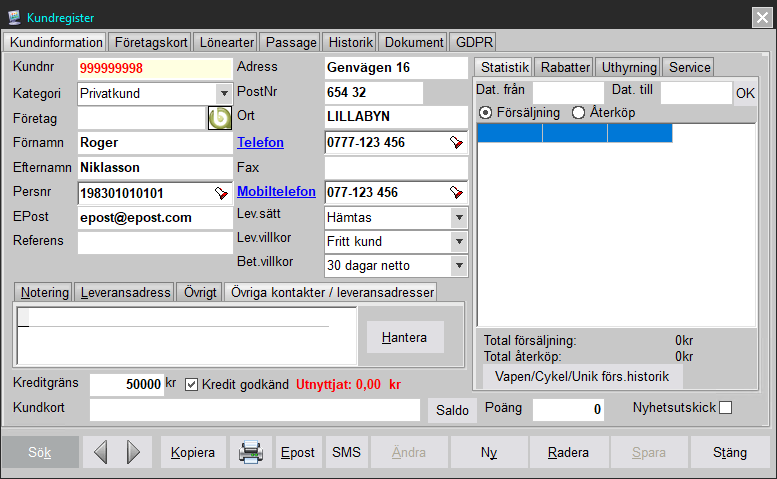Toggle the Kredit godkänd checkbox
This screenshot has height=479, width=777.
tap(193, 384)
